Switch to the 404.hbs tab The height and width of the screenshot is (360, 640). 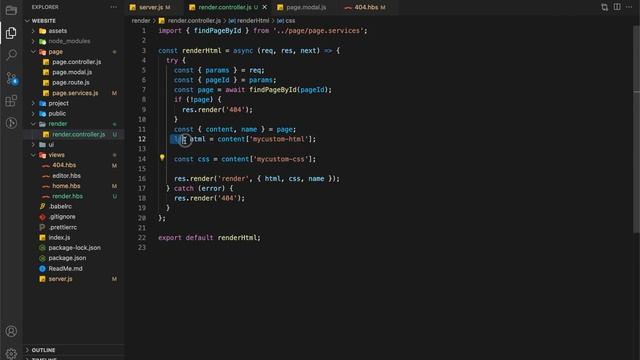click(366, 7)
